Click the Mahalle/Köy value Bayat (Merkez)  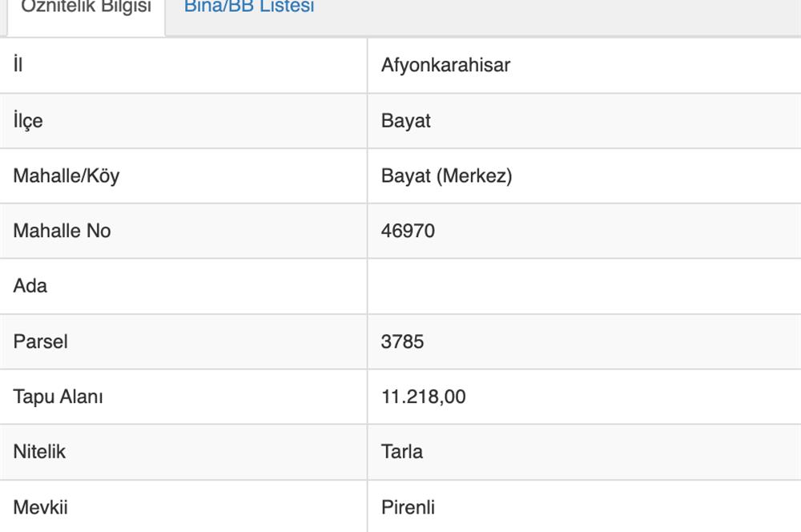(445, 175)
